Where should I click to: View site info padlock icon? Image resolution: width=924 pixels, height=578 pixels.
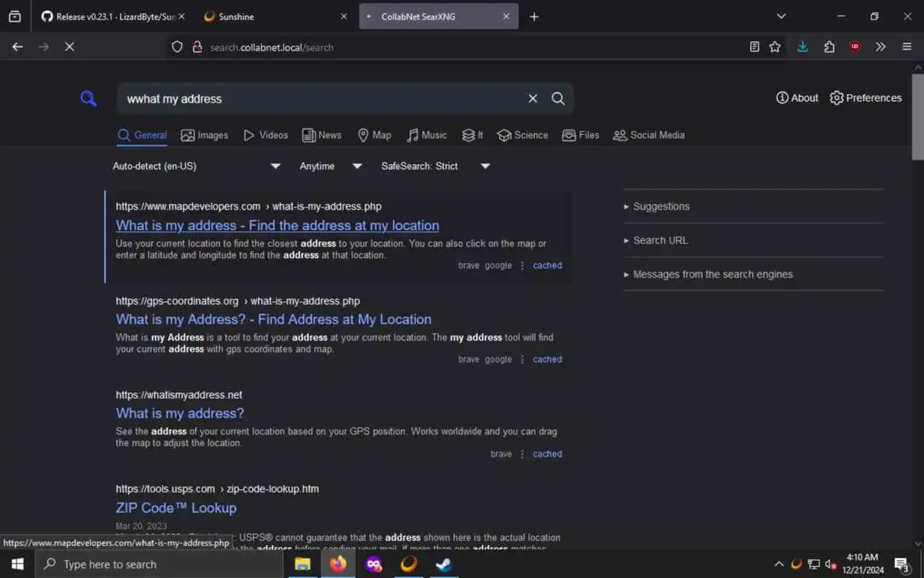pyautogui.click(x=196, y=47)
